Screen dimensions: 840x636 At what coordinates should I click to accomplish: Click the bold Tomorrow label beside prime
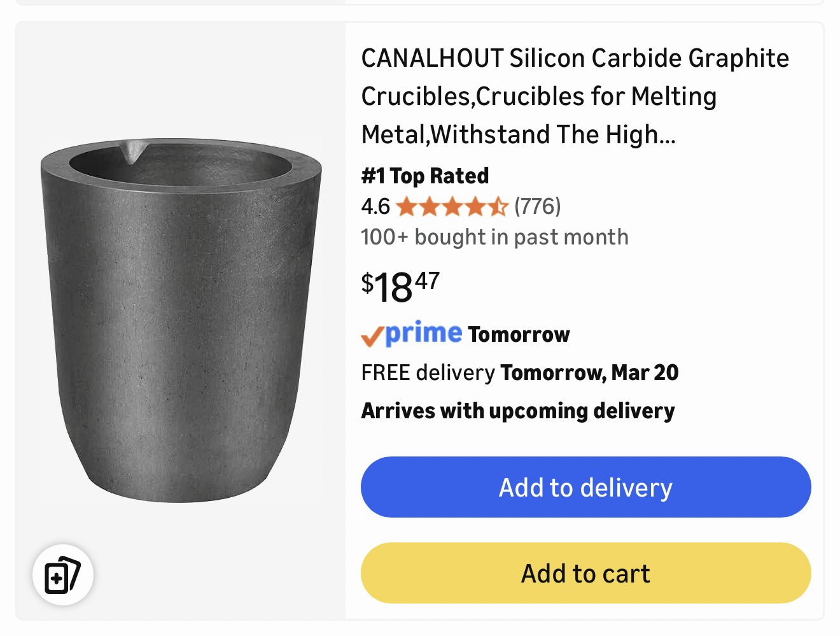(519, 334)
